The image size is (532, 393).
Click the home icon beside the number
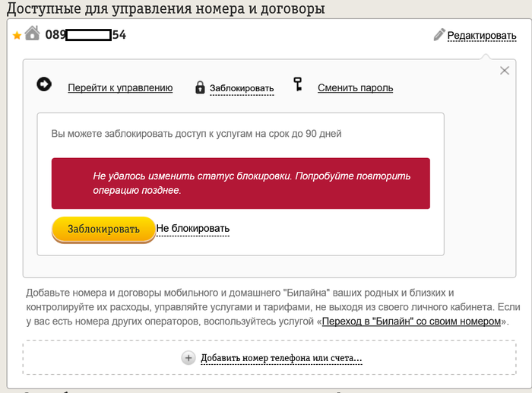[x=32, y=33]
